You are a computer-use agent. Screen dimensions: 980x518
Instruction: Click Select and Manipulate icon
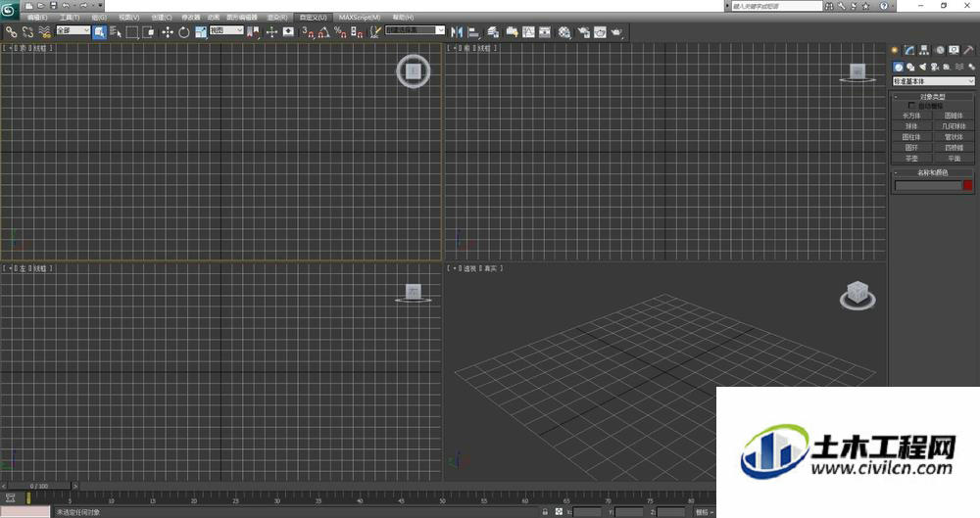tap(271, 32)
